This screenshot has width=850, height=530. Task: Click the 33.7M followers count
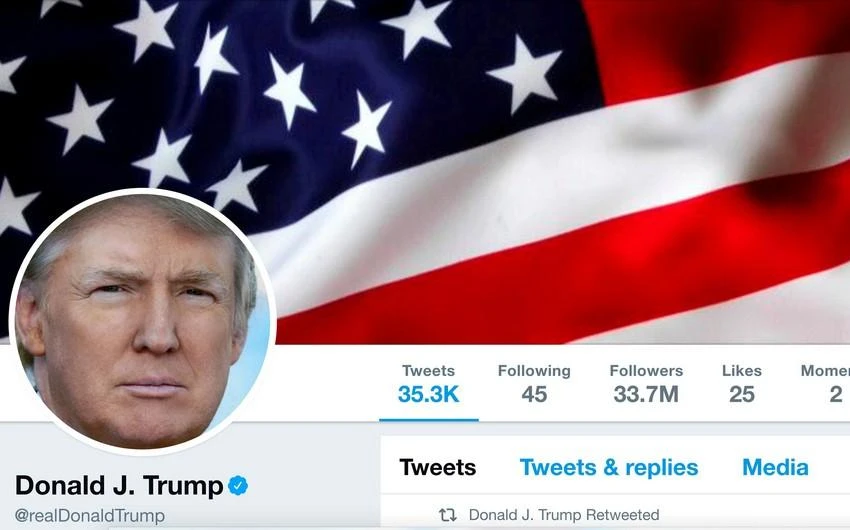tap(646, 394)
